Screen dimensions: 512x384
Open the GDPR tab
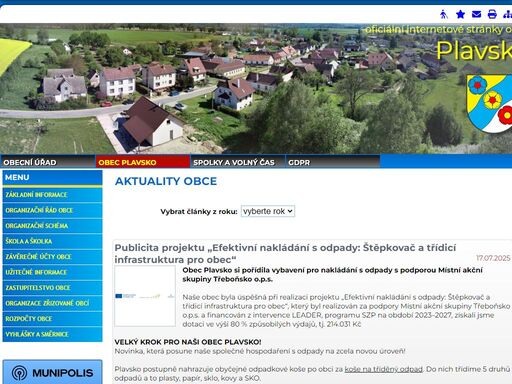333,162
